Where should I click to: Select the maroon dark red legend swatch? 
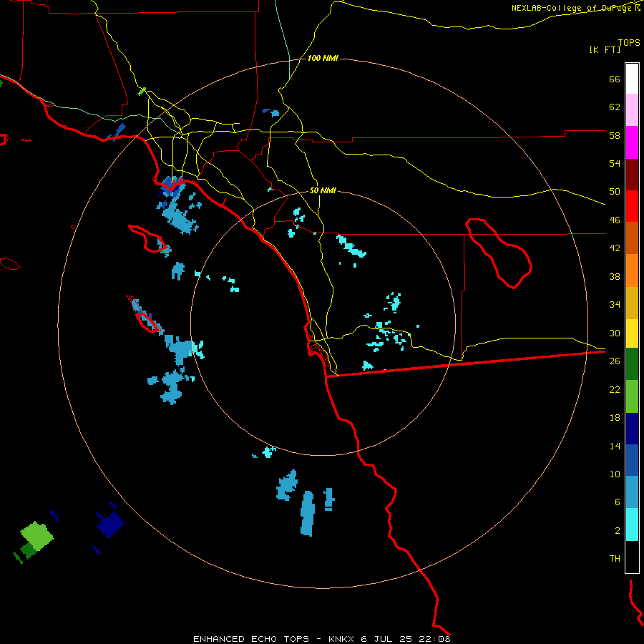coord(632,175)
